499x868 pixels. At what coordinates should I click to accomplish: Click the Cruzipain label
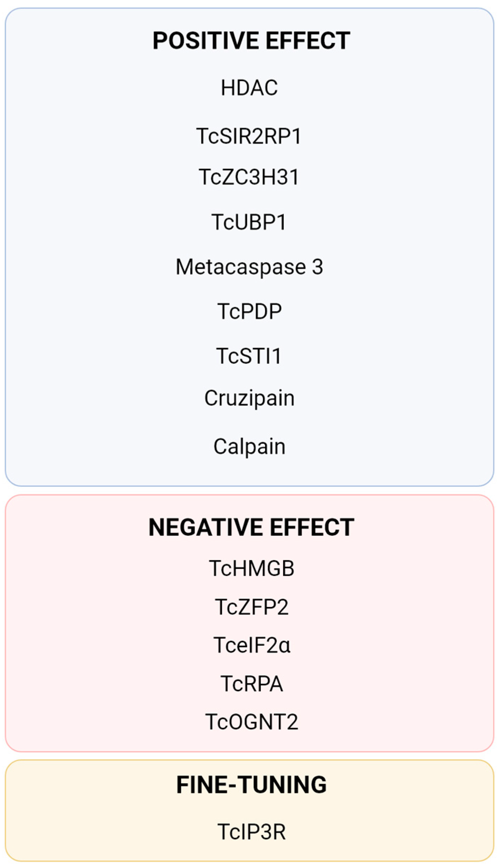point(249,398)
